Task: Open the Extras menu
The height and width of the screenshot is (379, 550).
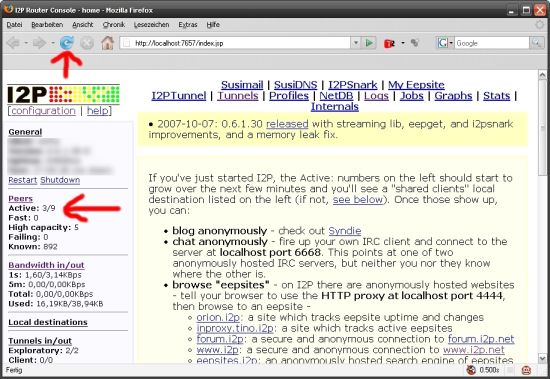Action: [188, 25]
